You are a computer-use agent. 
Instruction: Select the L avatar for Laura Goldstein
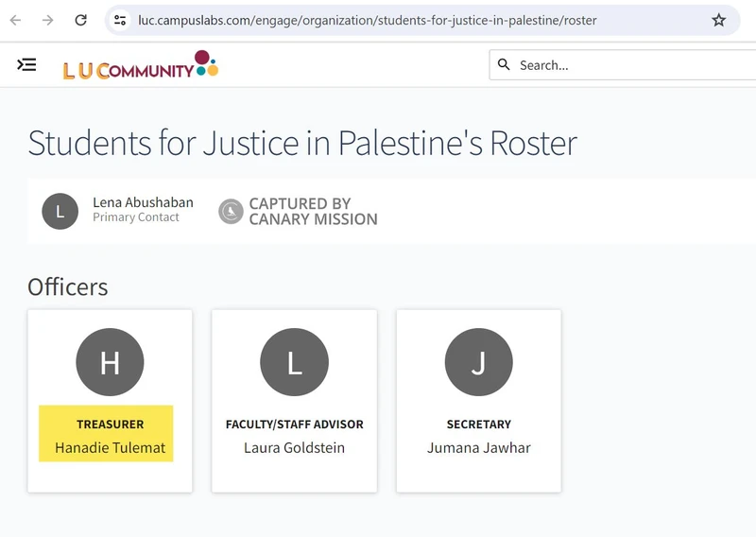point(294,362)
